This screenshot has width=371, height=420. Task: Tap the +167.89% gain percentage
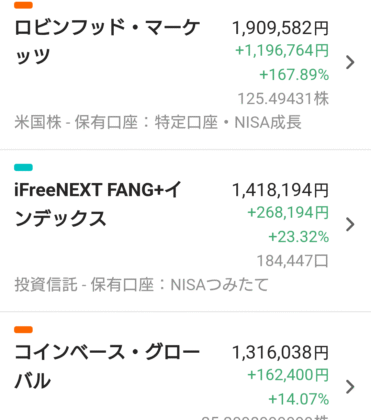(294, 74)
